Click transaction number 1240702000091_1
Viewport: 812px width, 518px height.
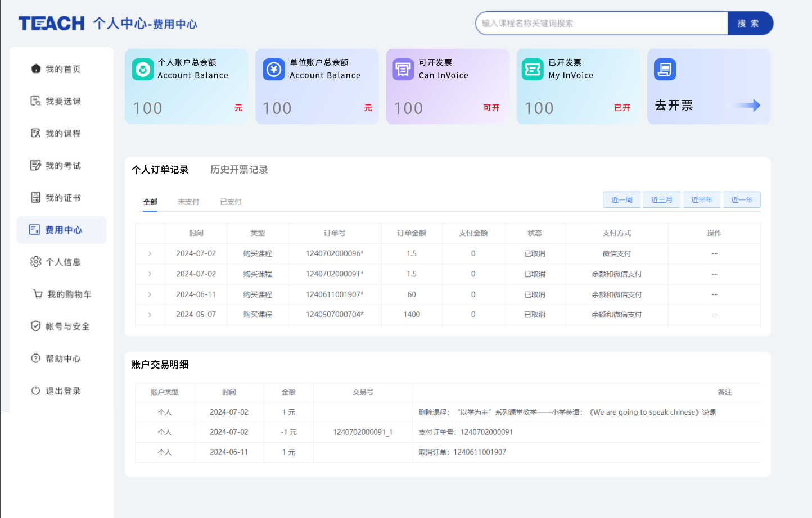coord(363,432)
